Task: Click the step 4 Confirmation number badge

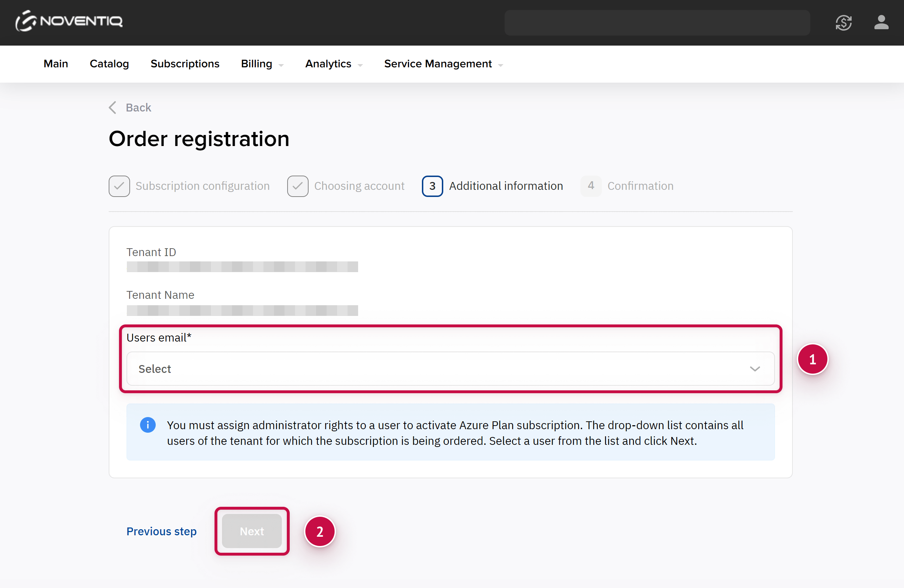Action: point(591,186)
